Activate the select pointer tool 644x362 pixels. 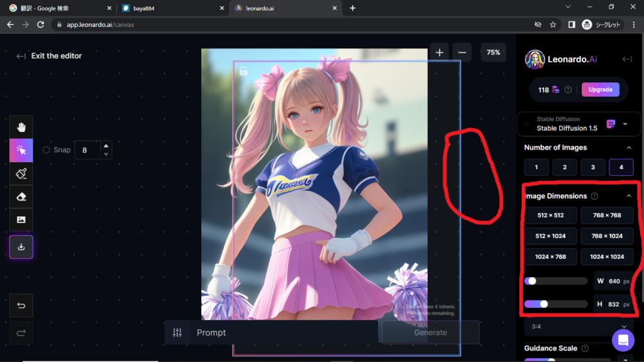pos(21,151)
